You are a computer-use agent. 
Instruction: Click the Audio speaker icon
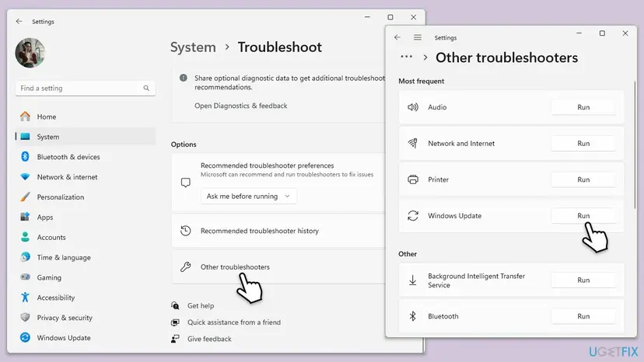(x=413, y=107)
